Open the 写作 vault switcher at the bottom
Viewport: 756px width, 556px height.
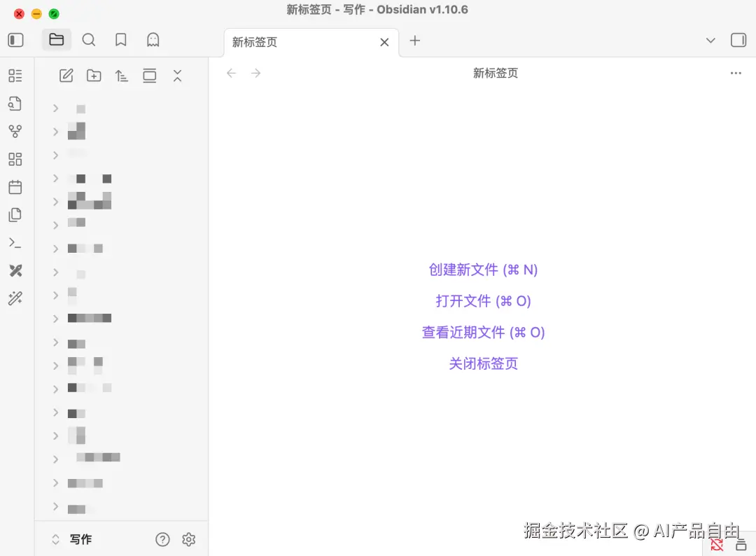pos(79,539)
